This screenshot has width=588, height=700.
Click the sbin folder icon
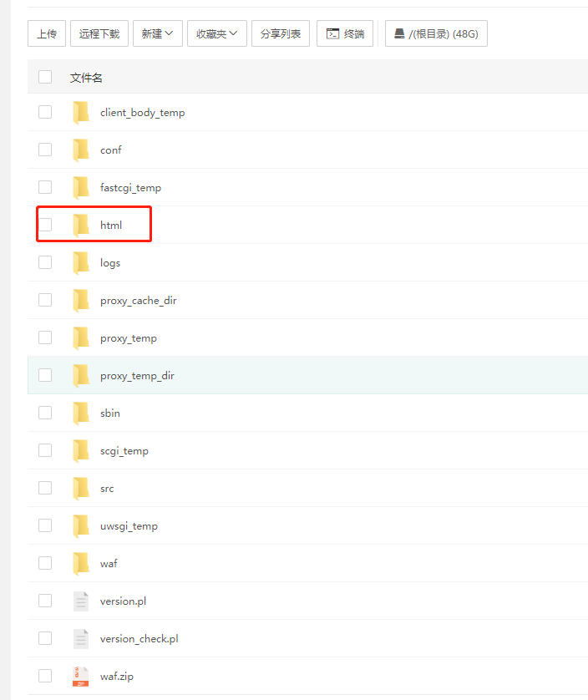pos(81,413)
